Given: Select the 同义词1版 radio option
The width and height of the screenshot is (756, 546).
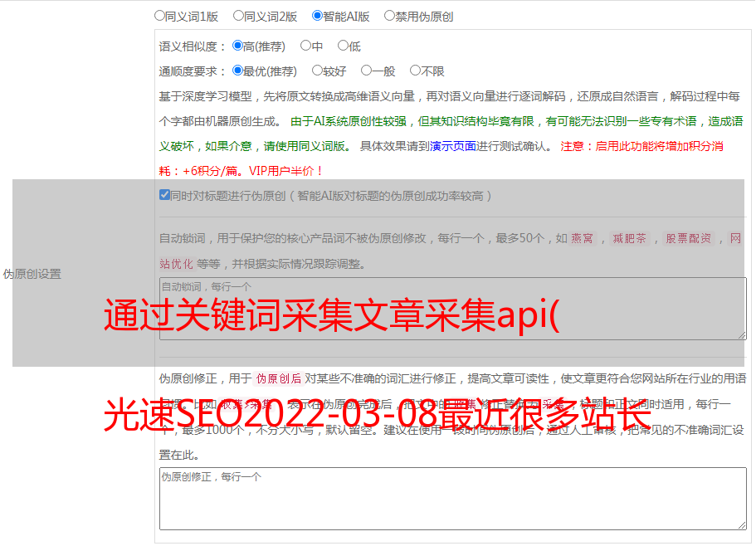Looking at the screenshot, I should (159, 16).
